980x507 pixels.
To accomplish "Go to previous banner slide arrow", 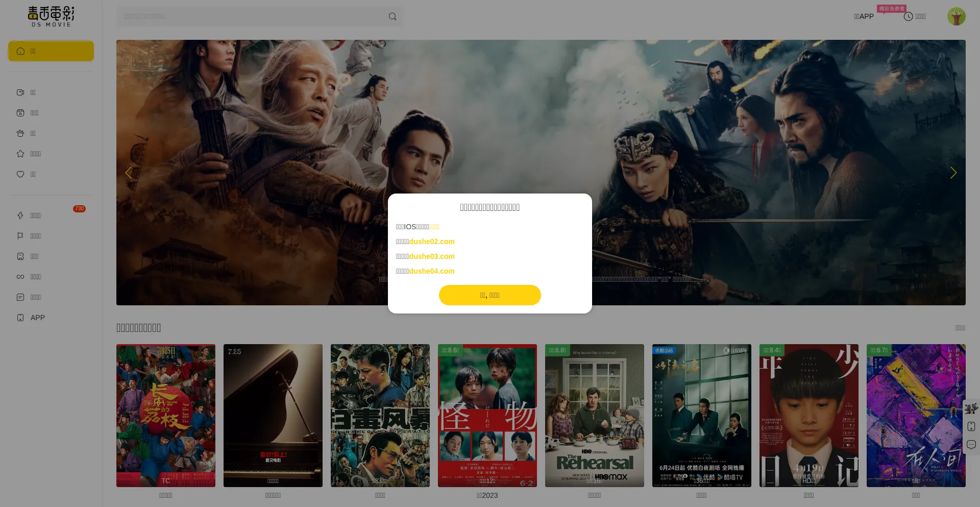I will 129,173.
